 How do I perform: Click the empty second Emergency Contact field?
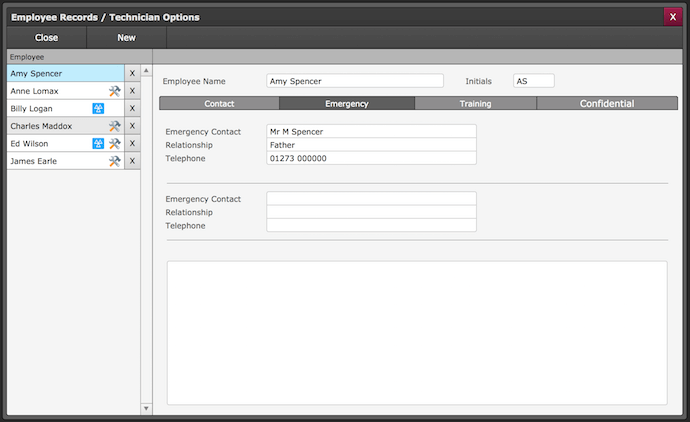pos(371,198)
